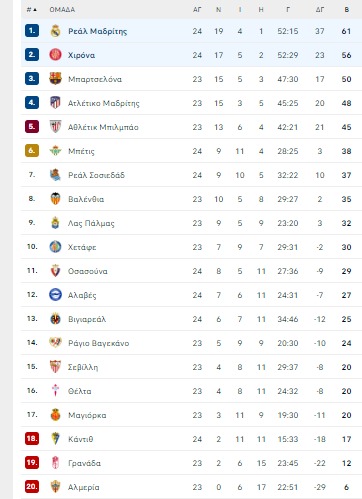Sort the table by the # rank column
The image size is (362, 499).
point(32,10)
